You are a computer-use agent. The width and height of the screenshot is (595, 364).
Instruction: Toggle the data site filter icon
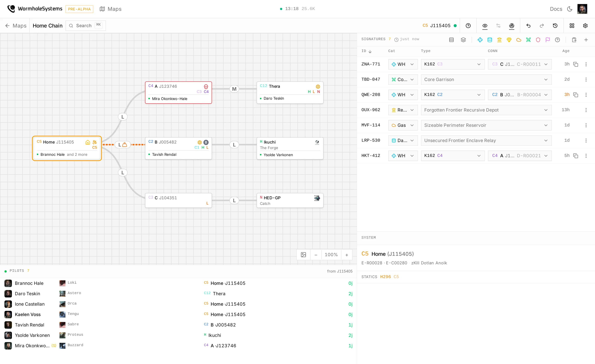click(489, 40)
